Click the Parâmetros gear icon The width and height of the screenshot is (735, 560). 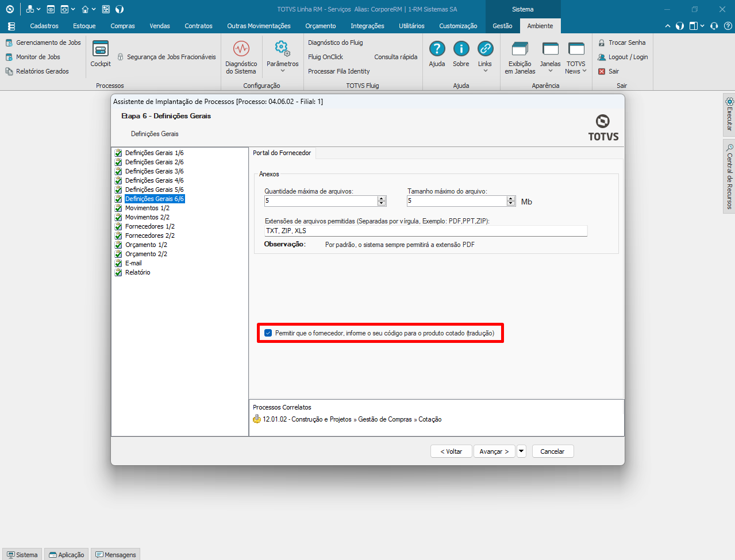[x=282, y=49]
